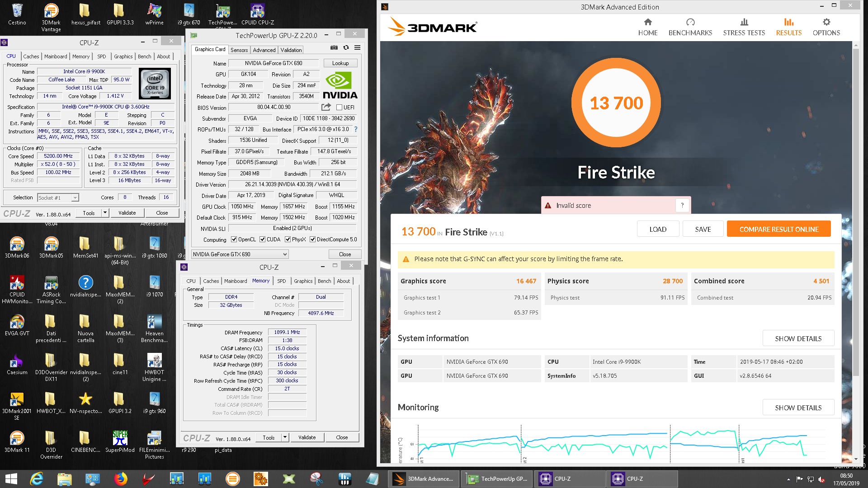Click LOAD button in 3DMark

point(658,229)
